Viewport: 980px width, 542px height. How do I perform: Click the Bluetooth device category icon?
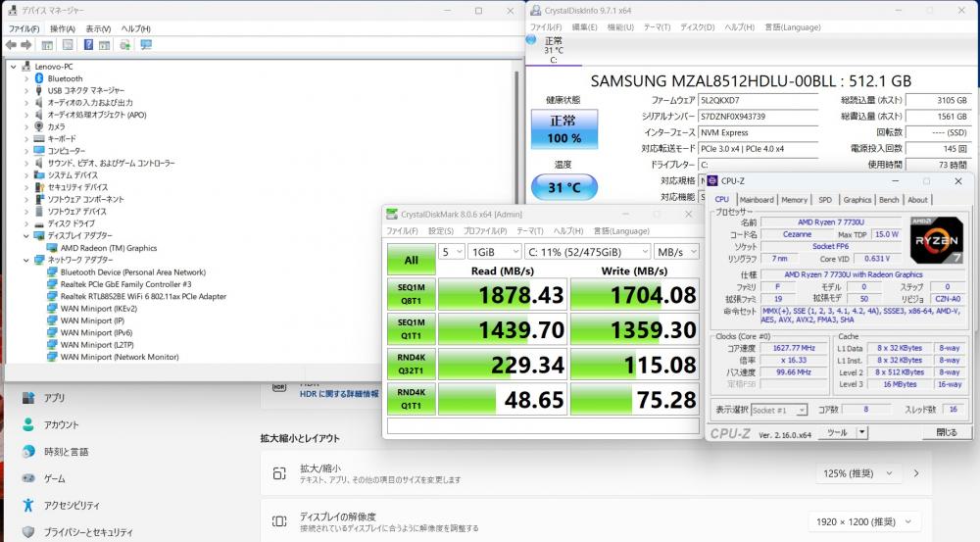point(38,78)
